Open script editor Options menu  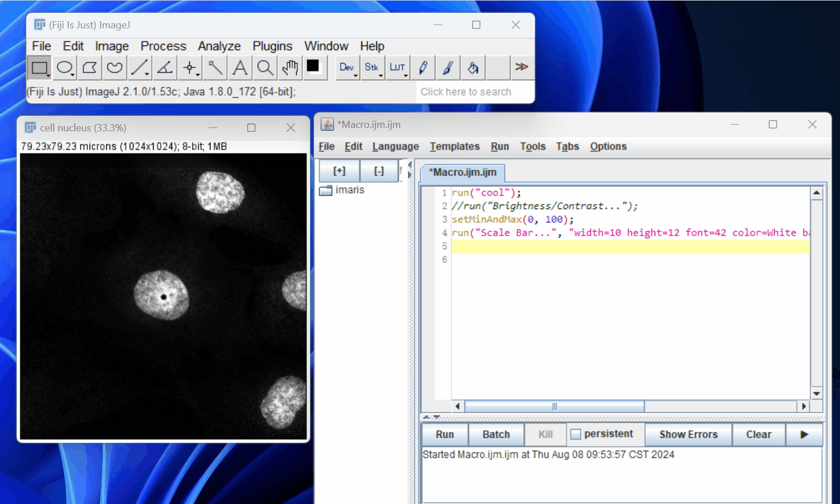[x=608, y=146]
